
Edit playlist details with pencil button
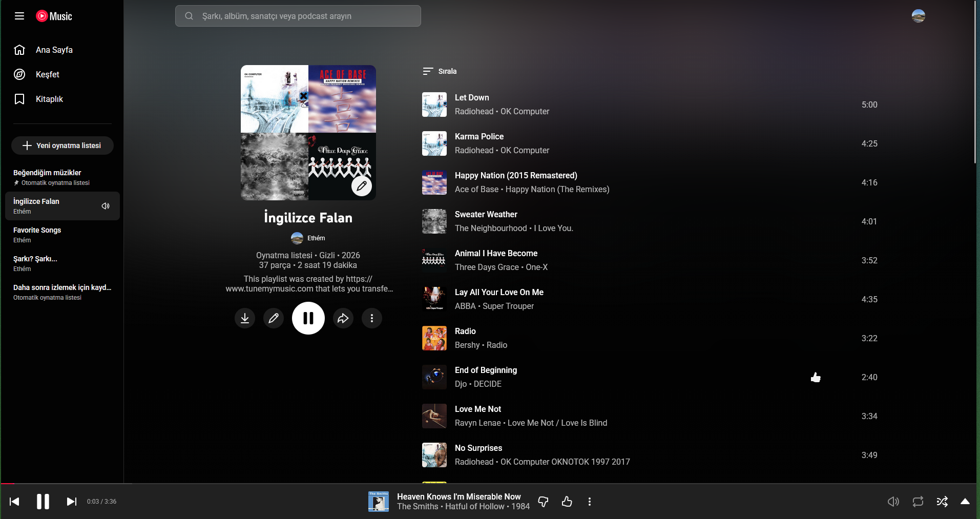coord(274,318)
